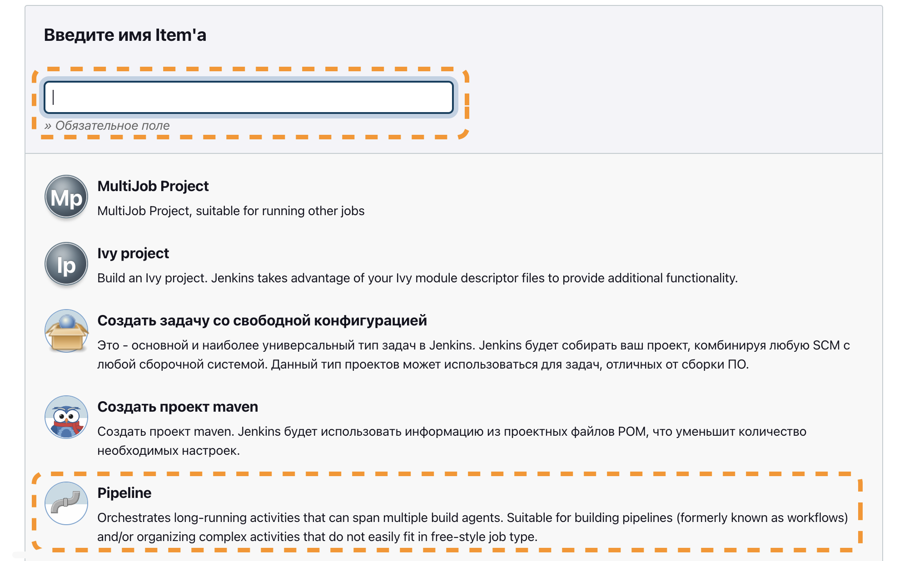Select 'Создать задачу со свободной конфигурацией' title
This screenshot has width=924, height=561.
[x=262, y=320]
